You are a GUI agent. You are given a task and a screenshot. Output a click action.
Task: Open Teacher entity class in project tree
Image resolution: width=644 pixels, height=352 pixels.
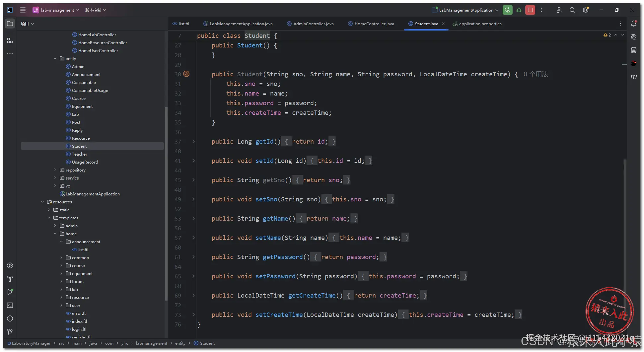pos(80,154)
